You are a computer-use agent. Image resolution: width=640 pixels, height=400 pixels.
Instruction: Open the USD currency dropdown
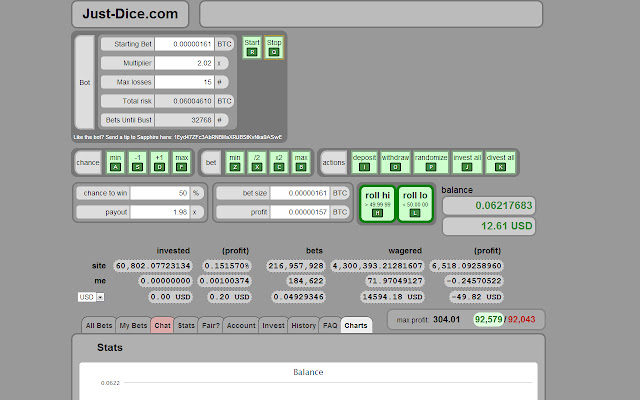(x=91, y=297)
